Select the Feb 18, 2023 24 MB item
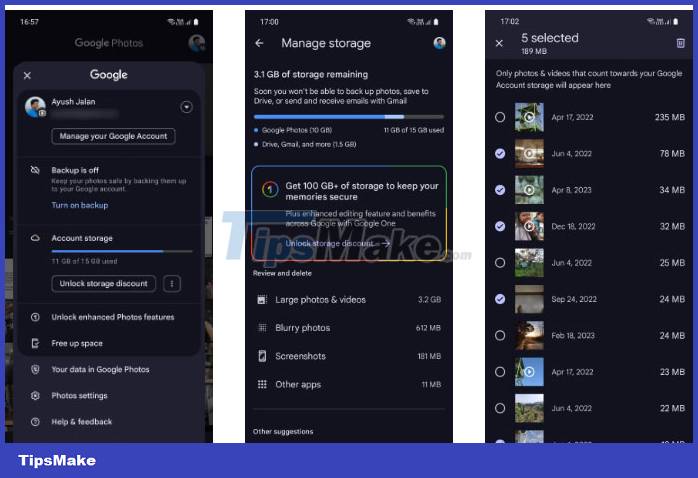The image size is (698, 478). [500, 336]
